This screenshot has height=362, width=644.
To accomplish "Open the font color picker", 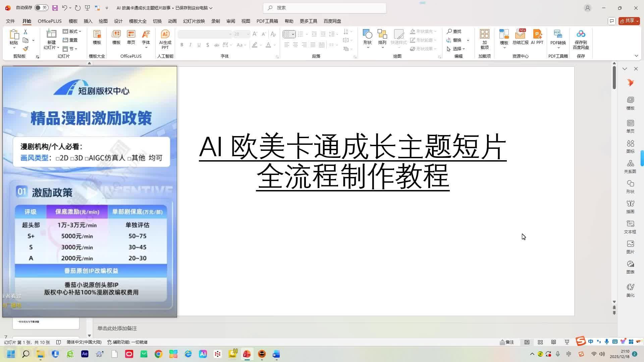I will point(274,45).
